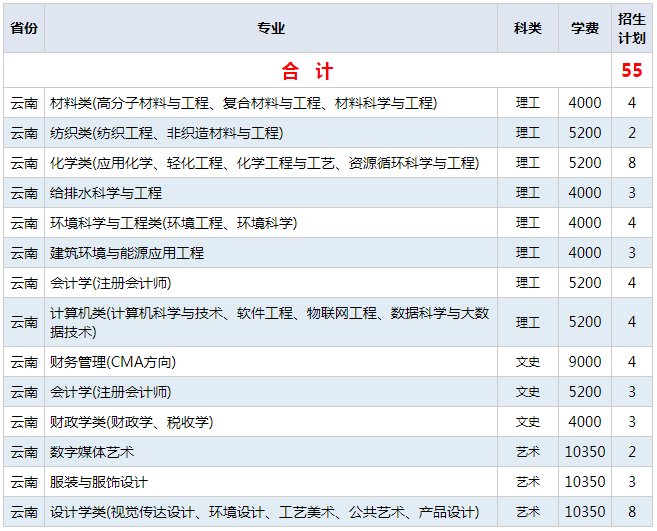Click enrollment plan 3 in 给排水科学与工程 row

tap(632, 193)
